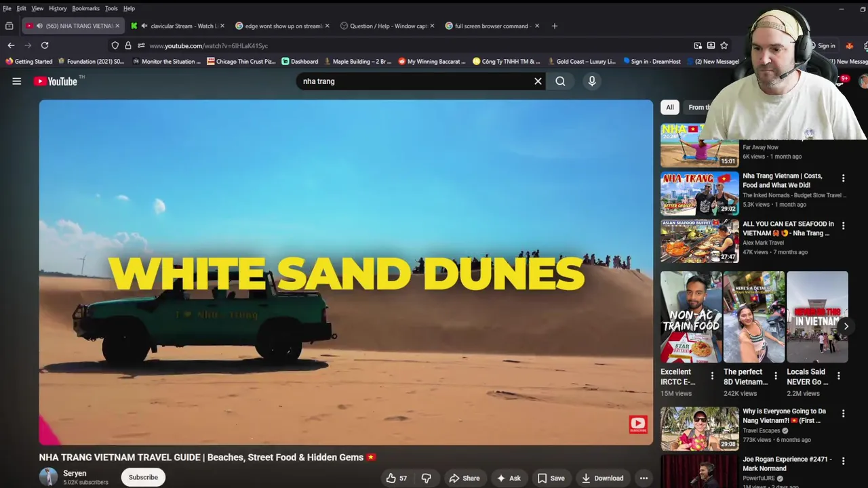Open options for Nha Trang Costs video

[x=843, y=178]
